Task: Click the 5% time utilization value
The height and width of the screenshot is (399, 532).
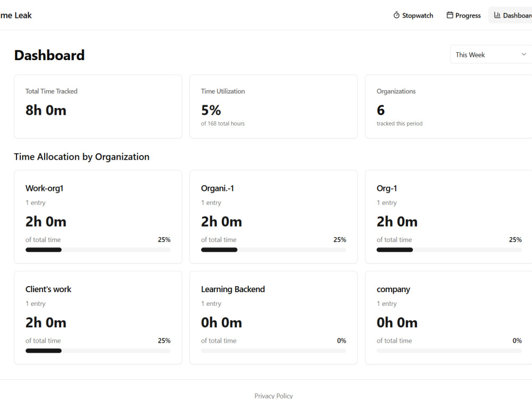Action: click(x=211, y=110)
